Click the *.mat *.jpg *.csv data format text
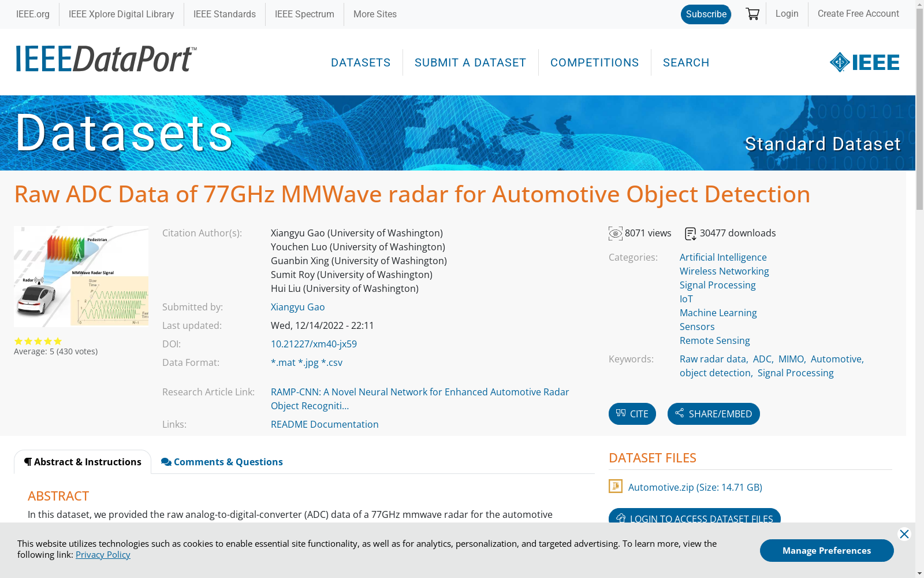The width and height of the screenshot is (924, 578). point(307,362)
